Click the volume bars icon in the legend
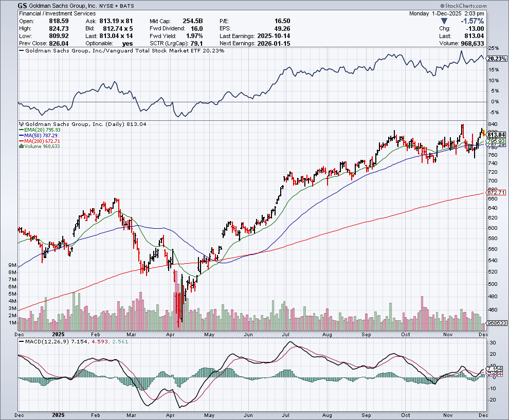Image resolution: width=509 pixels, height=420 pixels. pyautogui.click(x=21, y=147)
